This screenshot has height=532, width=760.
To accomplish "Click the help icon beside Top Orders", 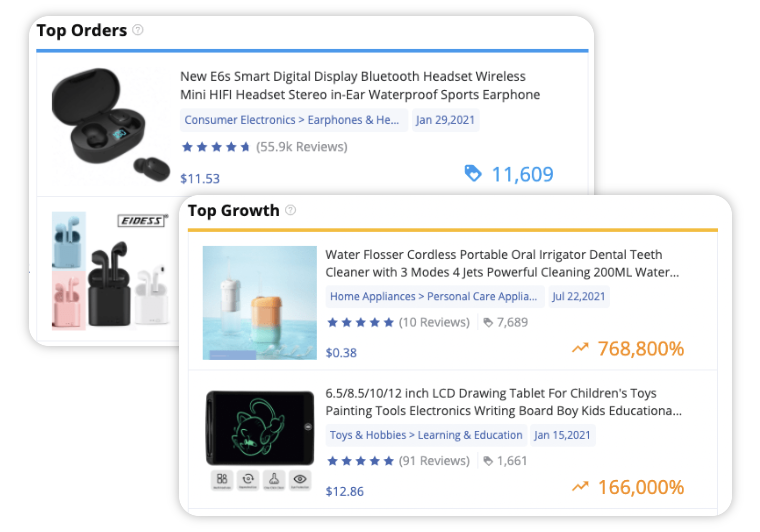I will [x=138, y=30].
